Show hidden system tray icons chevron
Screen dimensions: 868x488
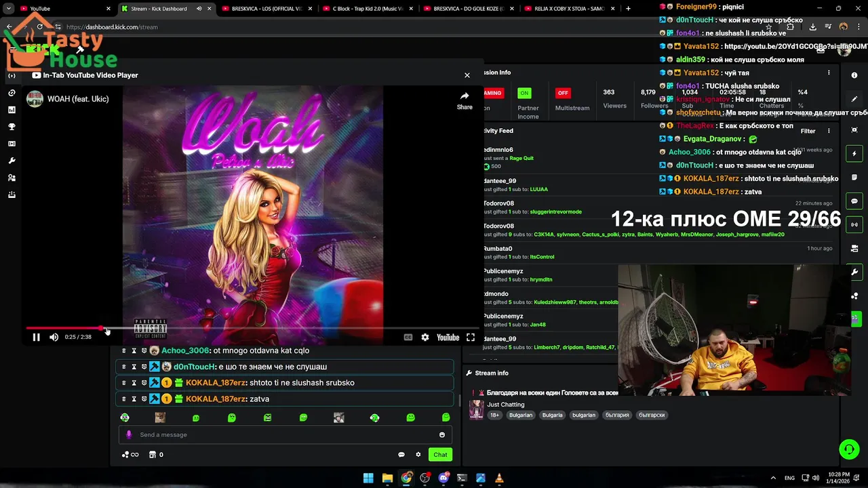tap(773, 478)
